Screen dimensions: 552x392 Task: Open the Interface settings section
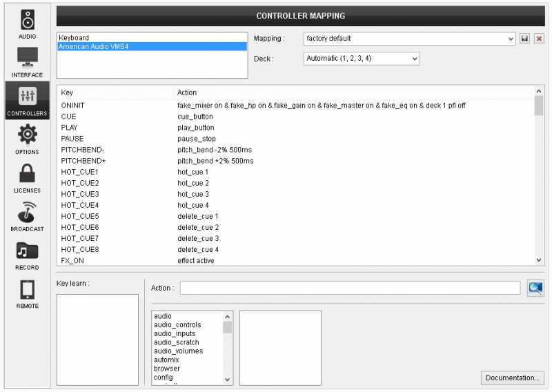(x=28, y=61)
